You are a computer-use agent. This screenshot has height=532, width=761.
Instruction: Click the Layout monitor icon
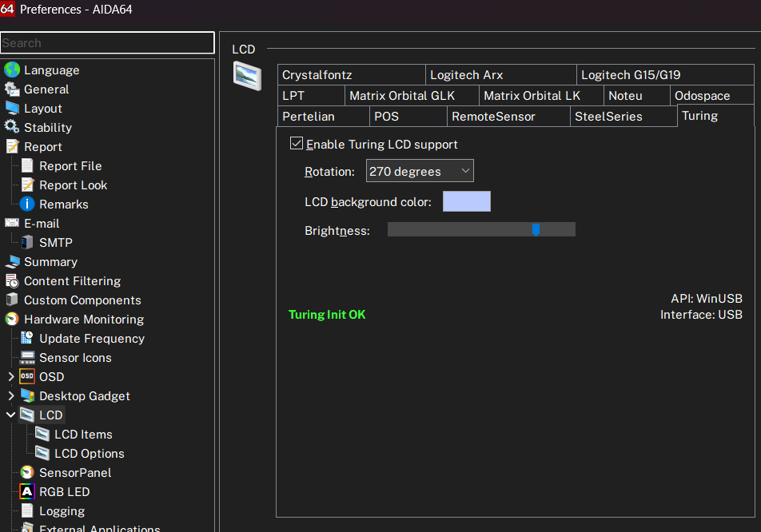pos(12,108)
